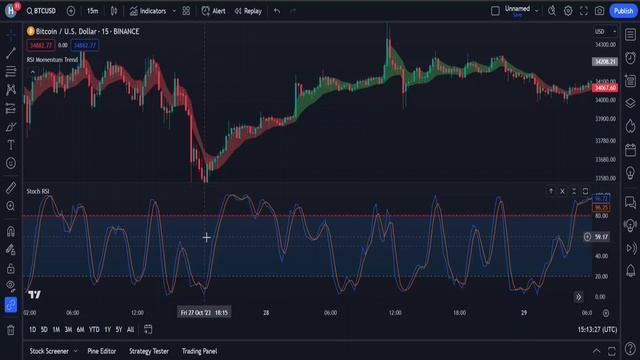Toggle hide all drawings eye icon
The image size is (640, 360).
click(11, 286)
